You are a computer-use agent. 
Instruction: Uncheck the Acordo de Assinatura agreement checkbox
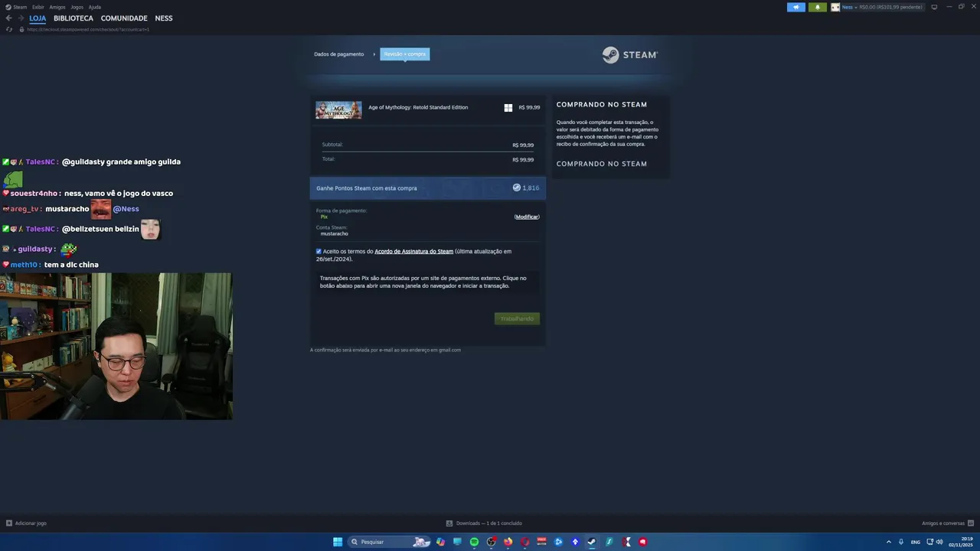tap(318, 251)
